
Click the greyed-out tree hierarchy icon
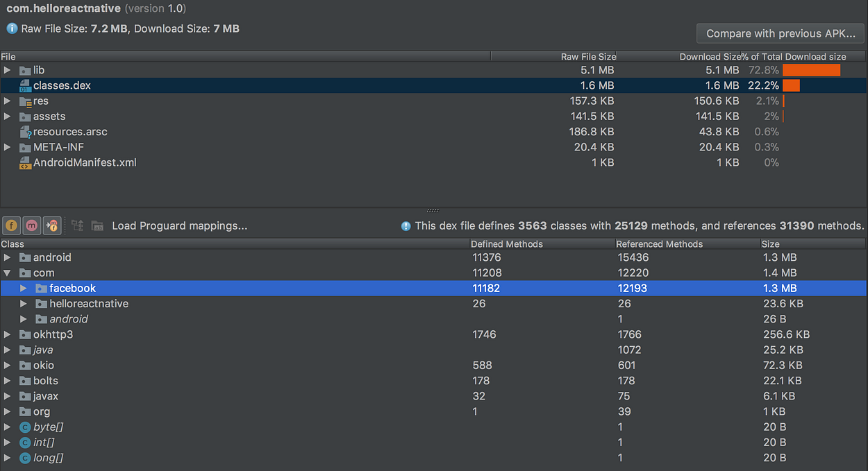tap(77, 225)
